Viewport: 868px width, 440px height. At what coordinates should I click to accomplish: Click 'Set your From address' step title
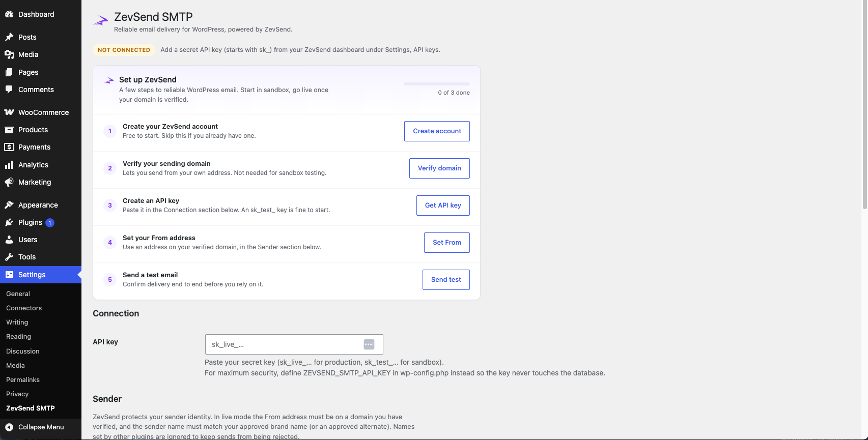coord(159,238)
